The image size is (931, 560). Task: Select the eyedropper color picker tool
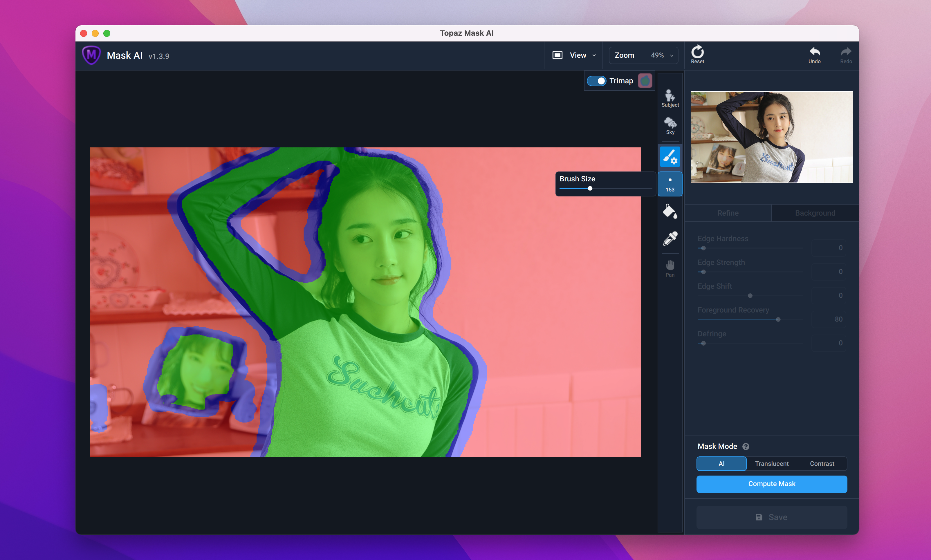670,239
